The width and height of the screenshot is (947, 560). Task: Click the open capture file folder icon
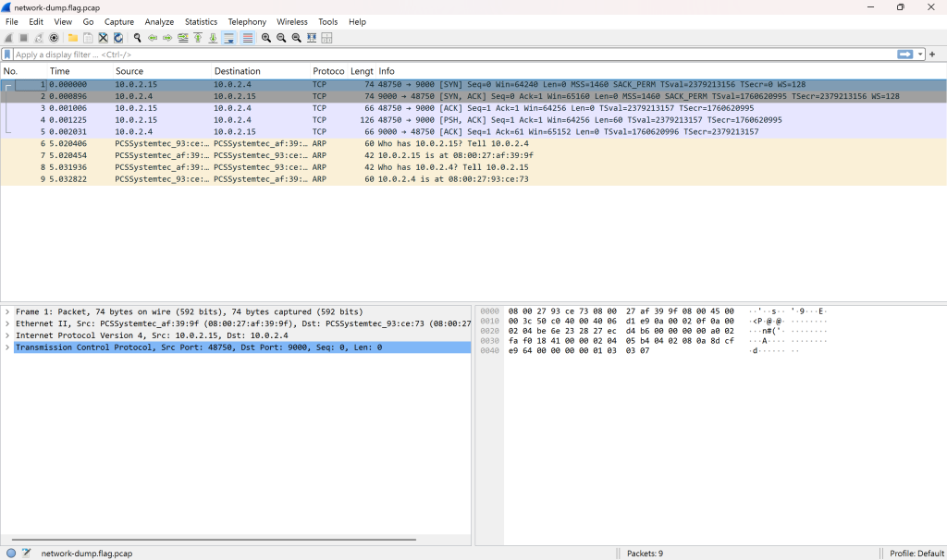click(x=73, y=38)
